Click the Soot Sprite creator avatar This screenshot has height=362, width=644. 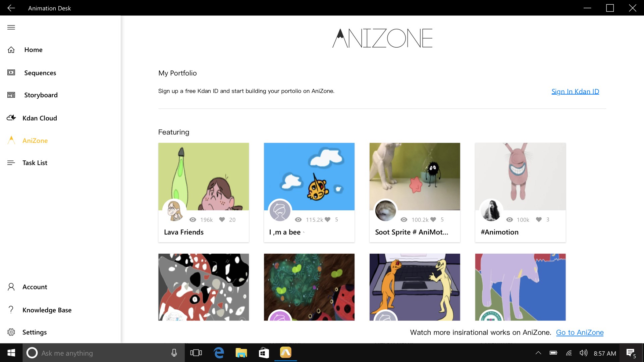pyautogui.click(x=386, y=211)
